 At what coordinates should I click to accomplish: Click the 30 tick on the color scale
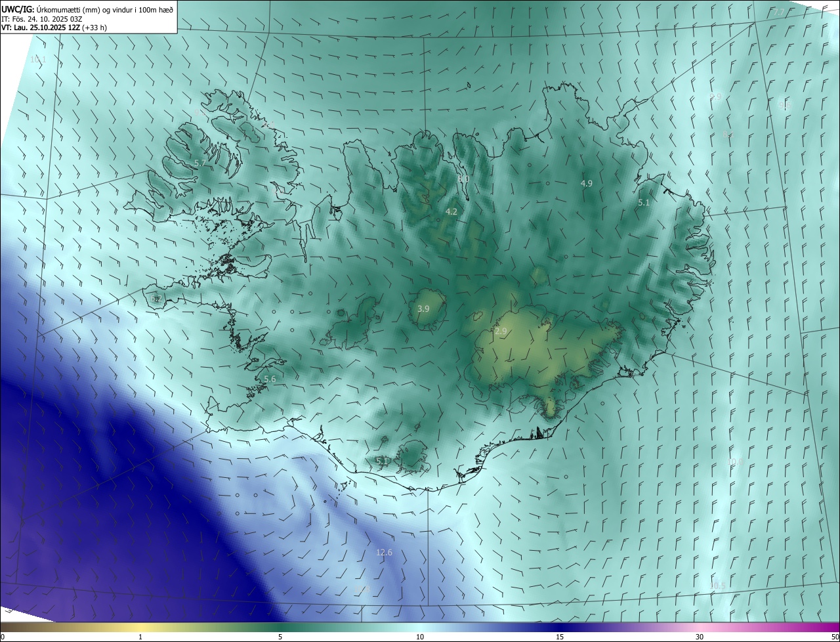pos(700,637)
